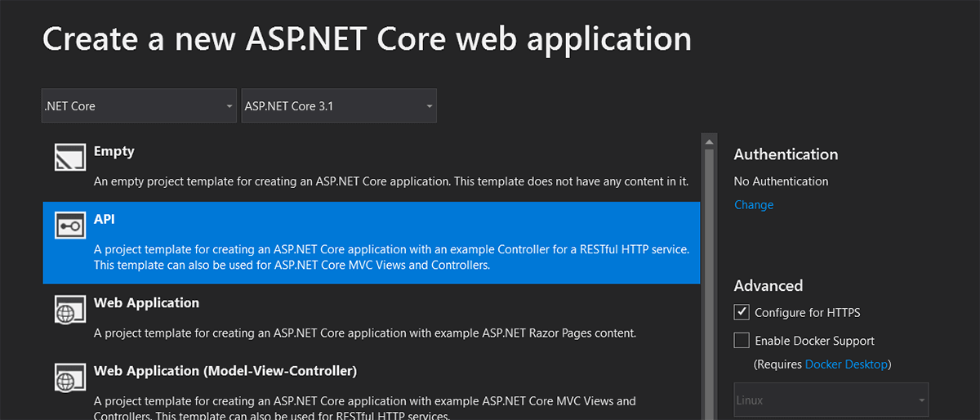Toggle the Configure for HTTPS checkbox
980x420 pixels.
[742, 312]
